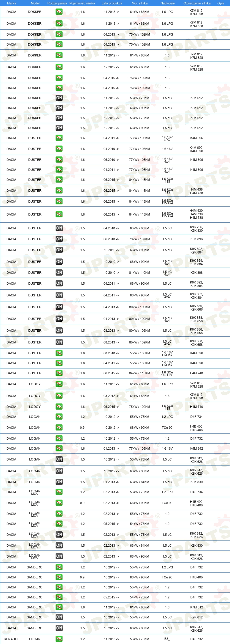This screenshot has height=644, width=230.
Task: Select the 79kW / 107KM power cell
Action: [x=140, y=239]
